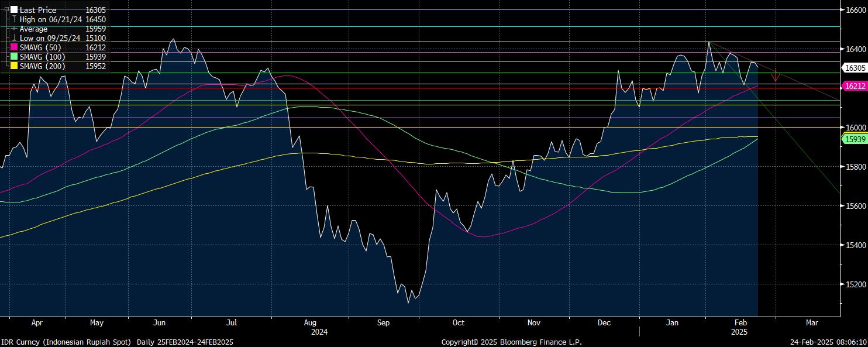Click the pink SMAVG (50) swatch
Viewport: 868px width, 347px height.
pyautogui.click(x=14, y=47)
